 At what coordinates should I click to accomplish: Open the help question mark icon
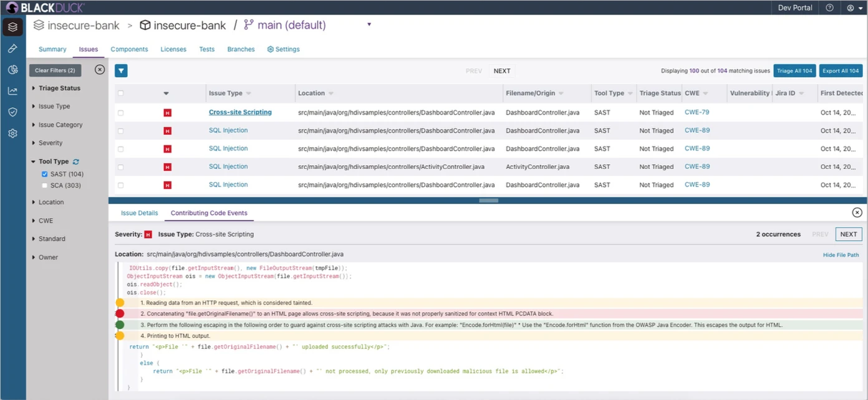click(x=829, y=8)
